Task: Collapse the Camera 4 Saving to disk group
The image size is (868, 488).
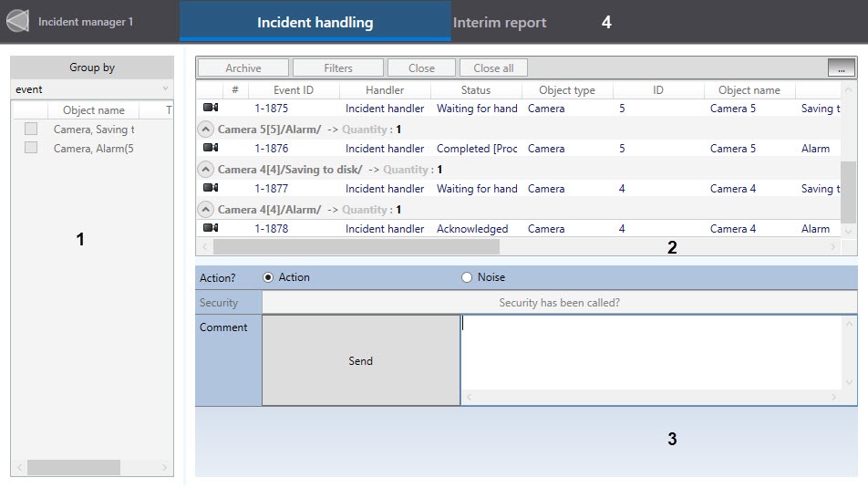Action: pyautogui.click(x=206, y=170)
